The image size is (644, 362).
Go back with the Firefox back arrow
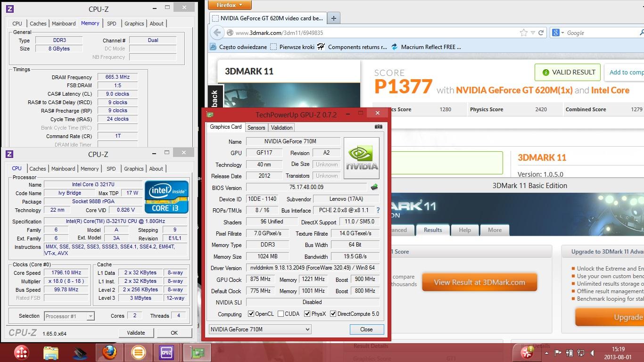tap(217, 33)
